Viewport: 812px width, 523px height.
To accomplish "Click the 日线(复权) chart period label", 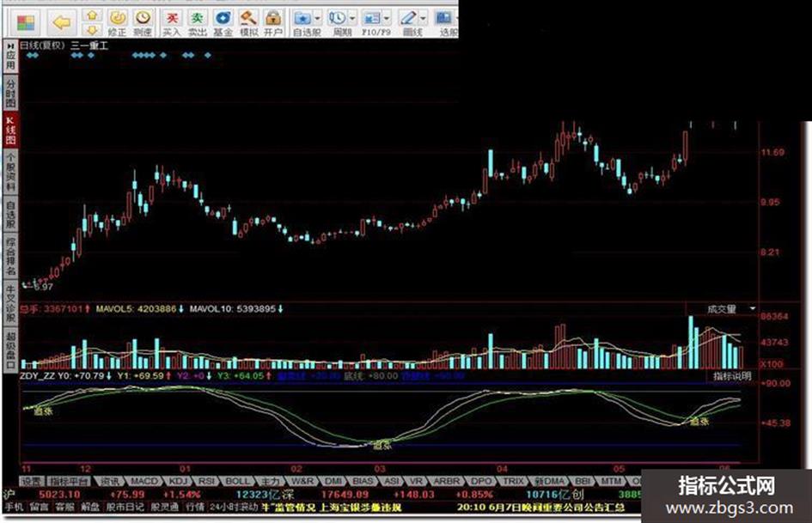I will point(42,46).
